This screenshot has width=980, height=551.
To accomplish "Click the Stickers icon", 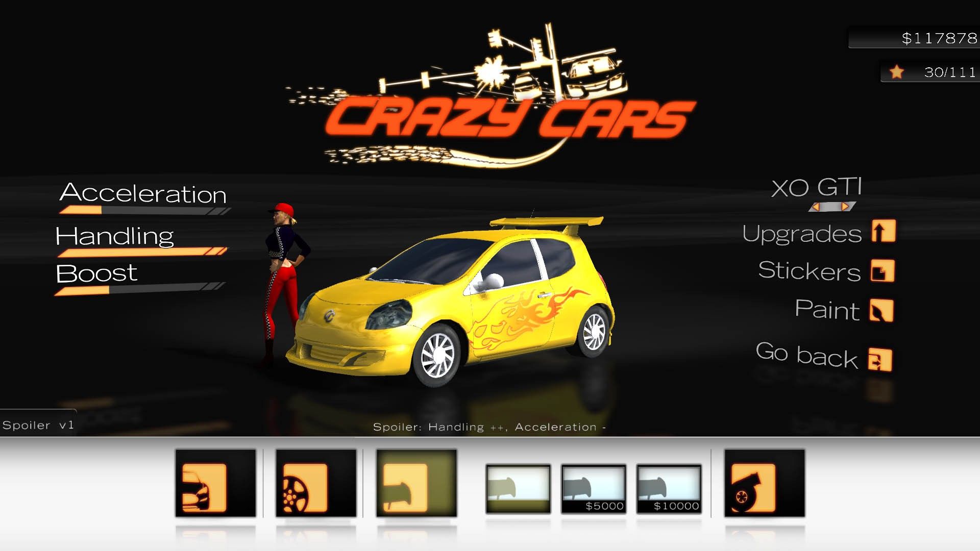I will point(883,271).
